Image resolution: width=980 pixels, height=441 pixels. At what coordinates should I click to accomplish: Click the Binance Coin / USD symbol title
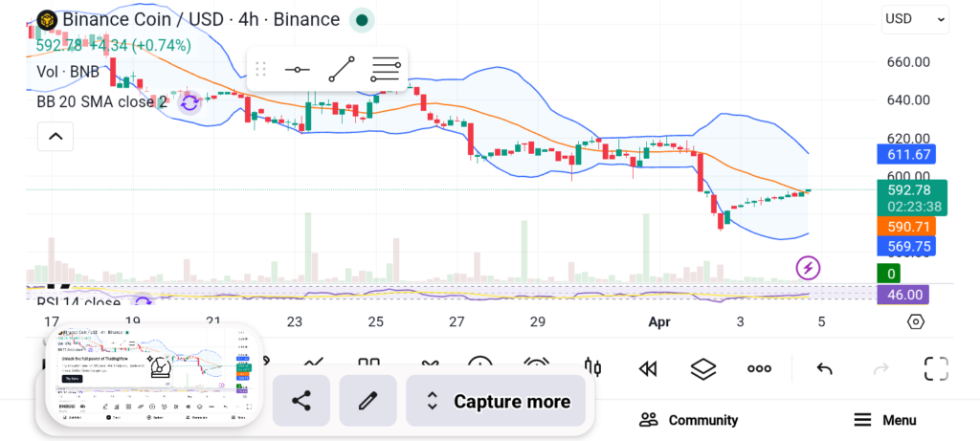pyautogui.click(x=188, y=19)
